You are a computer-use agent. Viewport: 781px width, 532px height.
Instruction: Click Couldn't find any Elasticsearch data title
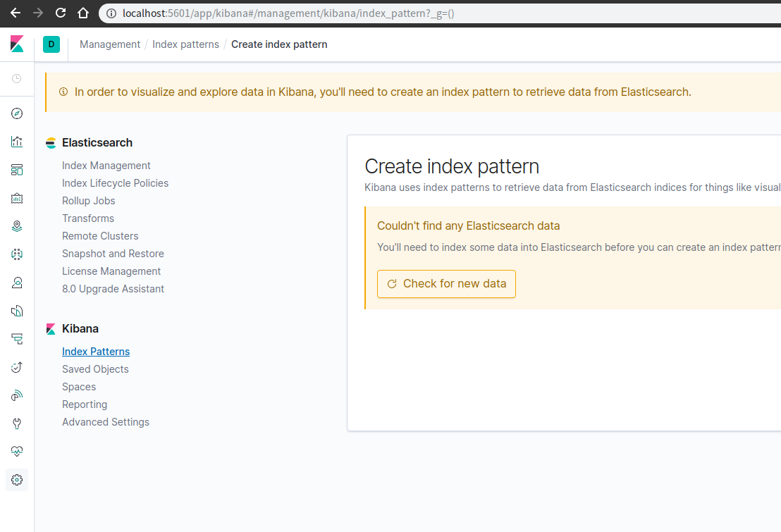(x=468, y=225)
